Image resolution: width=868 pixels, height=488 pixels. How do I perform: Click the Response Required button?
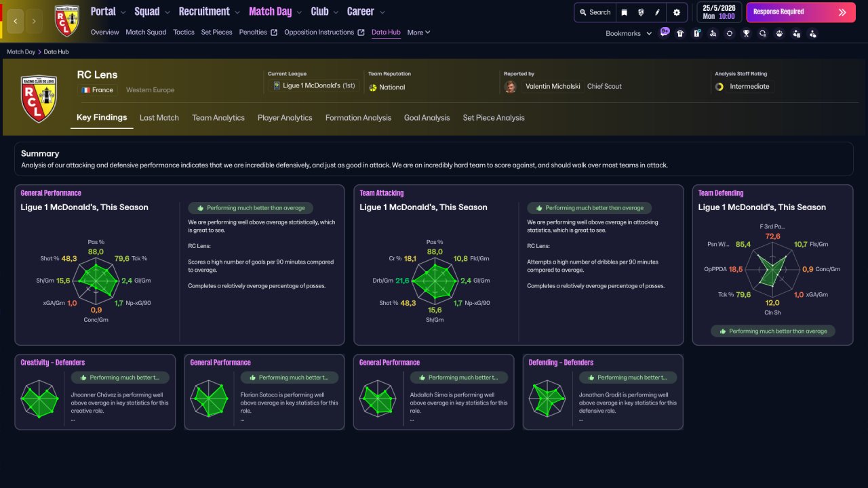click(801, 12)
